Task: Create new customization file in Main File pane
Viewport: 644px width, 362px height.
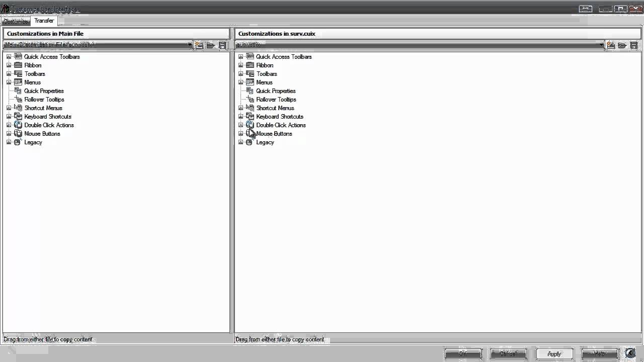Action: (199, 45)
